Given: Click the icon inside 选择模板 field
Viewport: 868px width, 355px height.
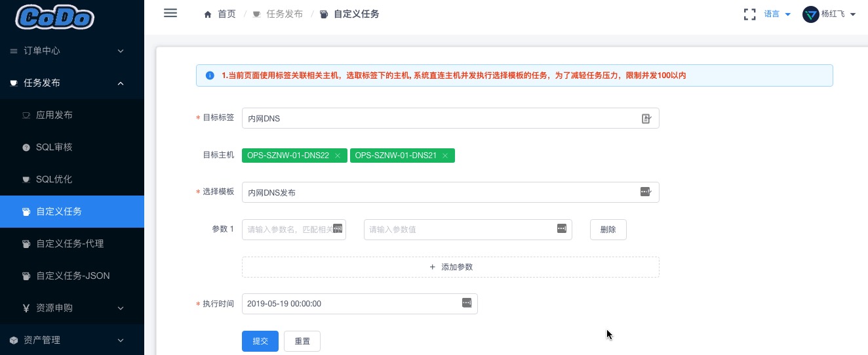Looking at the screenshot, I should pyautogui.click(x=646, y=192).
